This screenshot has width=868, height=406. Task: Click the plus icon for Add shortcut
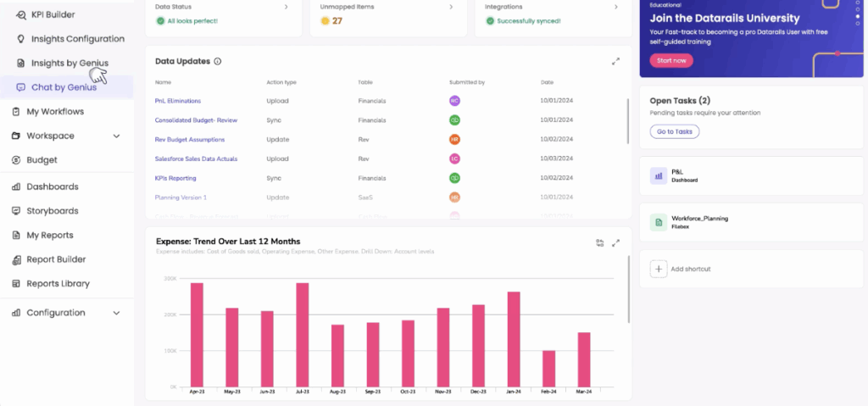659,269
